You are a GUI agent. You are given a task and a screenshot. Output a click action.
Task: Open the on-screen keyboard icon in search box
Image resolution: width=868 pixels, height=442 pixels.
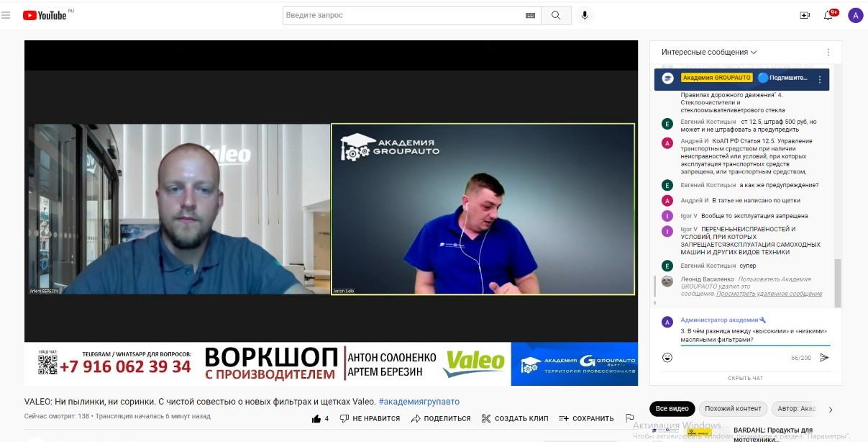[530, 15]
